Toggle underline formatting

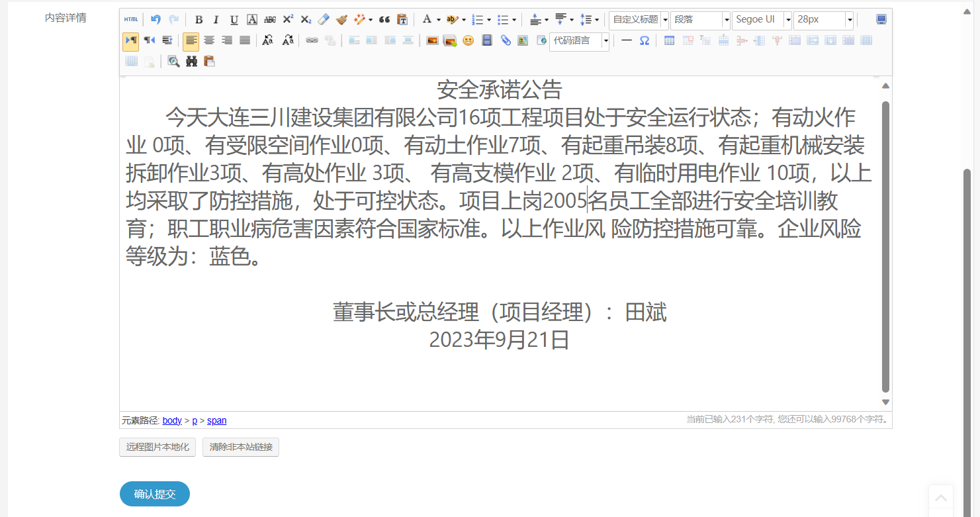[x=234, y=20]
